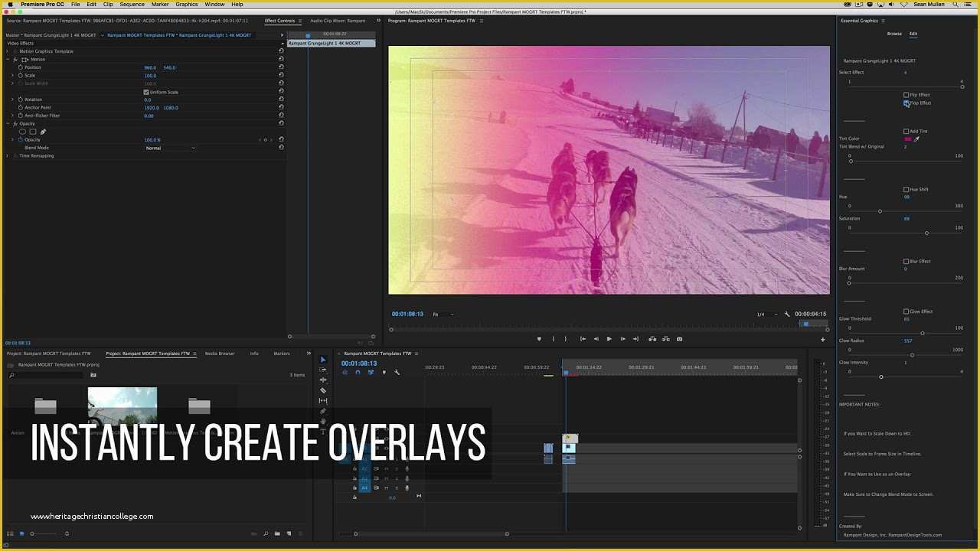This screenshot has height=551, width=980.
Task: Switch to Browse in Essential Graphics
Action: tap(894, 34)
